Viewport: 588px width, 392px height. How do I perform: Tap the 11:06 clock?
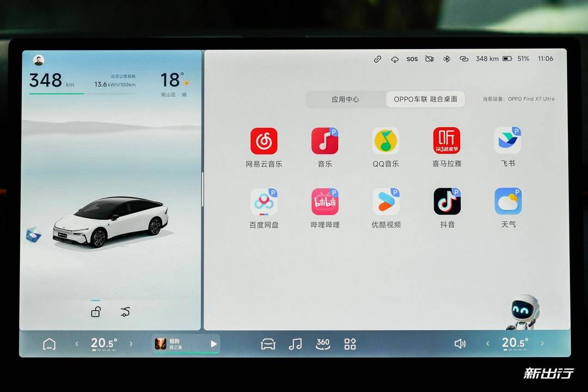pos(546,58)
